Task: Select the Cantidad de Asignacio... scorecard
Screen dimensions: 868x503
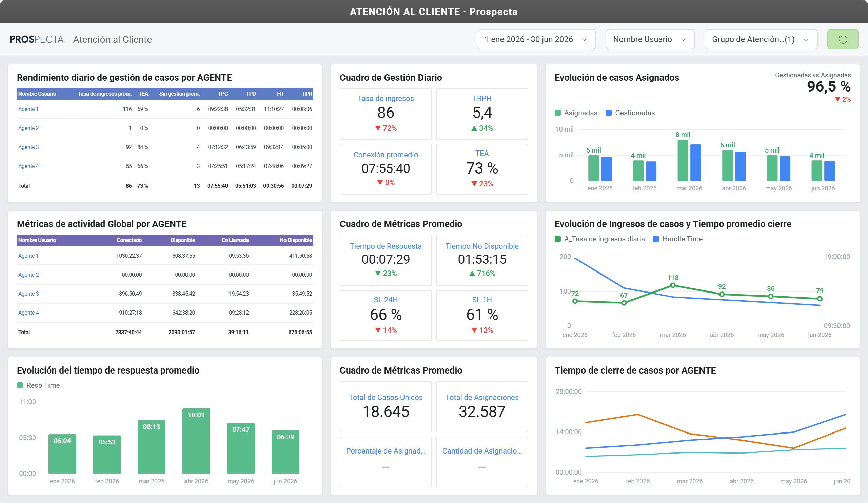Action: (482, 462)
